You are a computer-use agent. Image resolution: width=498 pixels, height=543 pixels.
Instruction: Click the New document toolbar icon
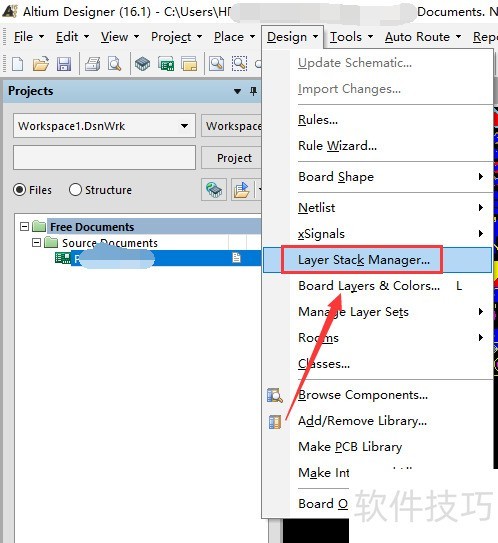18,64
